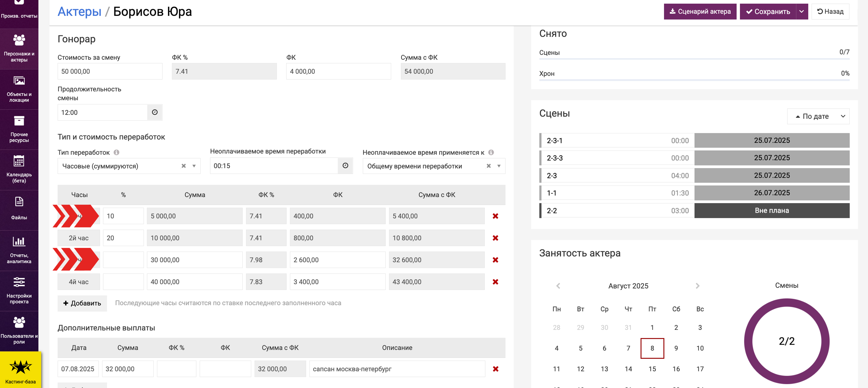Click Вне плана label of scene 2-2
The height and width of the screenshot is (388, 868).
click(772, 211)
